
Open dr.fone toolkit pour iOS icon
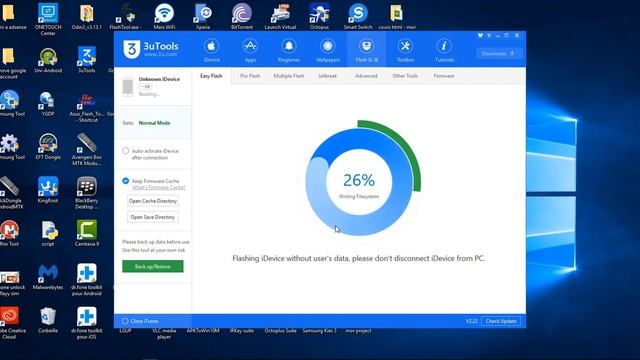pyautogui.click(x=87, y=323)
